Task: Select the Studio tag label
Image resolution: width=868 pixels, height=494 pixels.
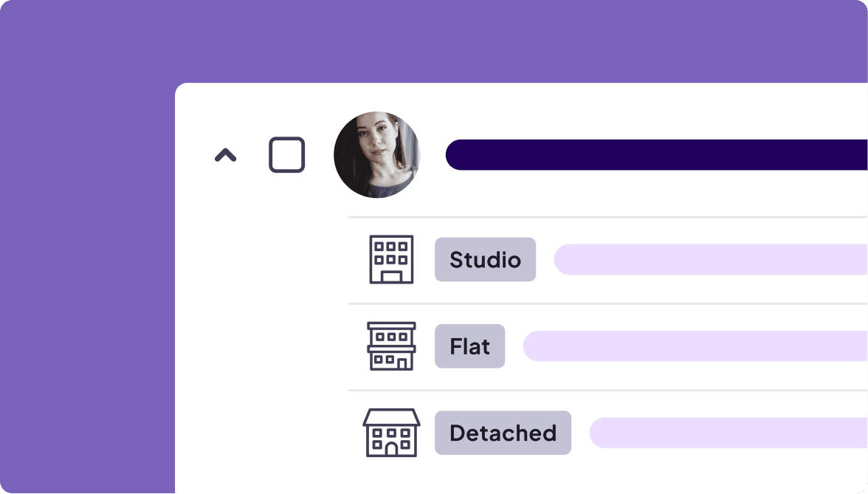Action: click(485, 259)
